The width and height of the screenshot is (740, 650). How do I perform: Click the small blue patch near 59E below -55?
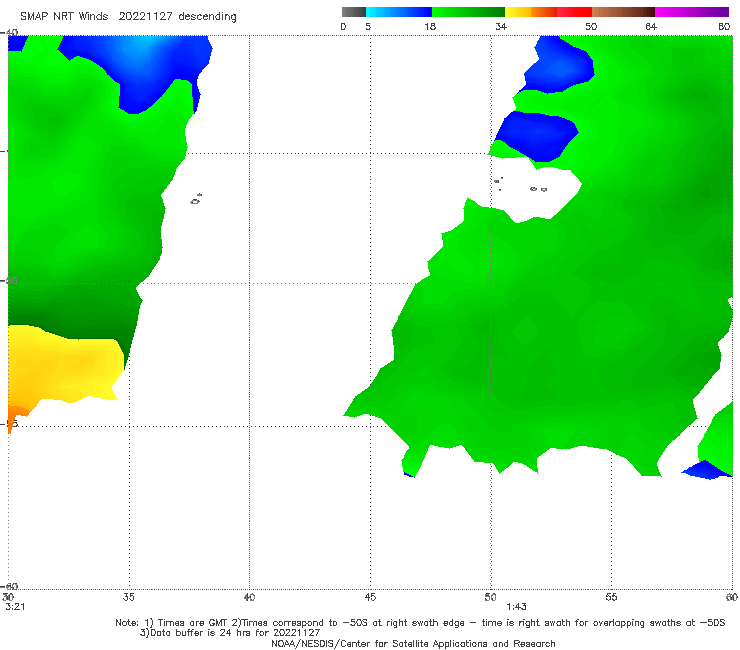(x=706, y=470)
